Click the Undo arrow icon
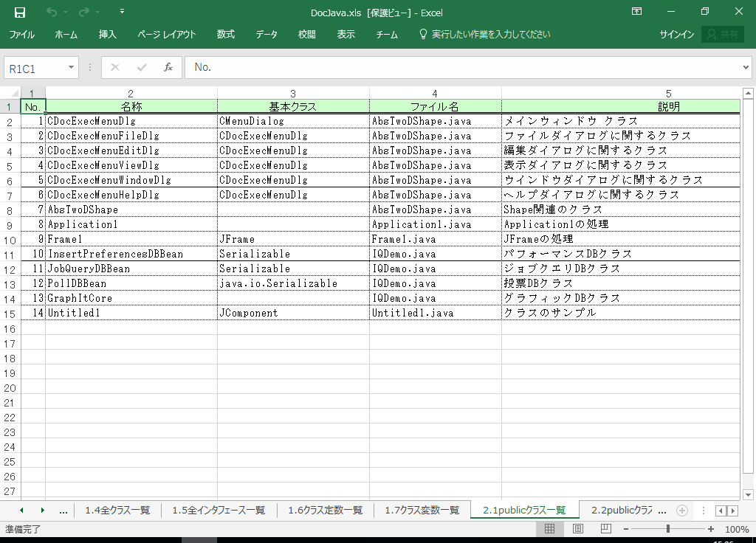Viewport: 756px width, 543px height. click(51, 12)
